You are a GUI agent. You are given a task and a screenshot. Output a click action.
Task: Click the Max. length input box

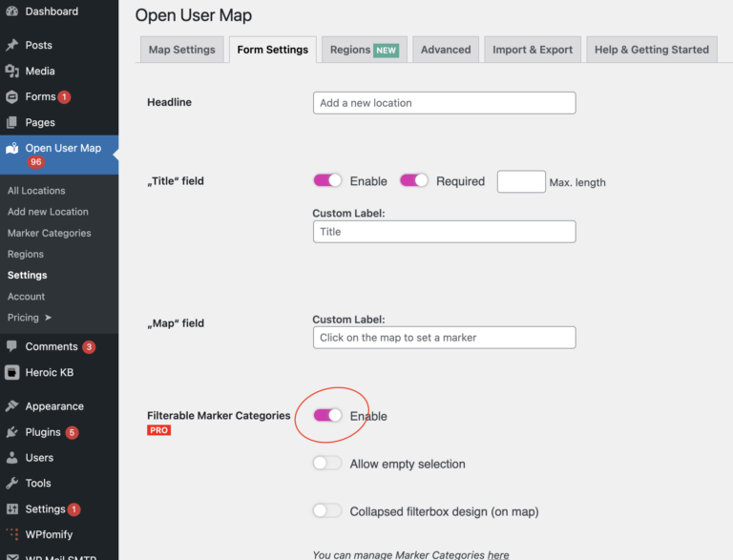[521, 181]
